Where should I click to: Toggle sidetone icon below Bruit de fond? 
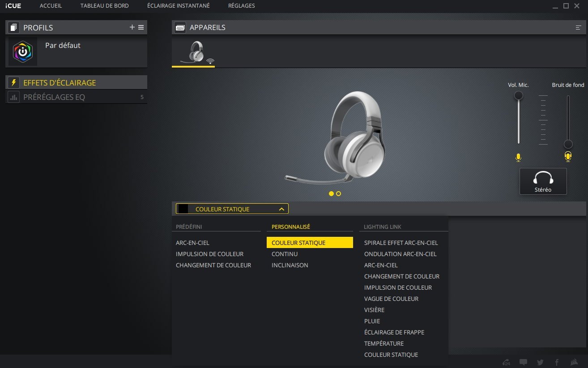pyautogui.click(x=568, y=156)
